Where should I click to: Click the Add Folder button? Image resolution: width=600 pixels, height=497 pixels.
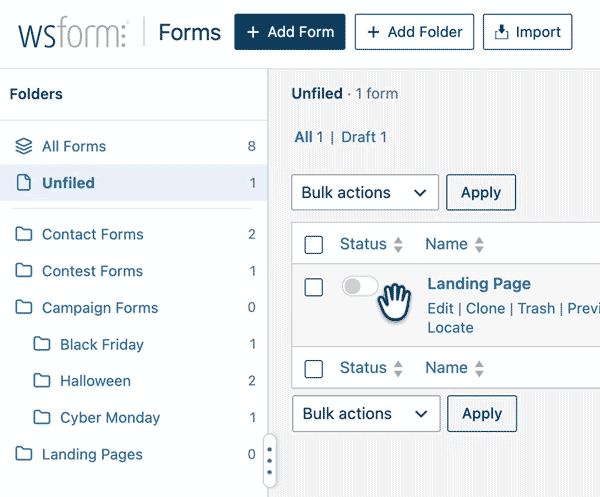(x=414, y=32)
